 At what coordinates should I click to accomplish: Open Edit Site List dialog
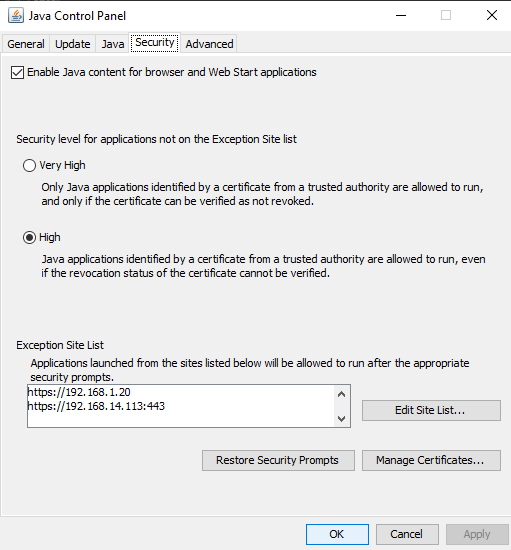click(431, 410)
